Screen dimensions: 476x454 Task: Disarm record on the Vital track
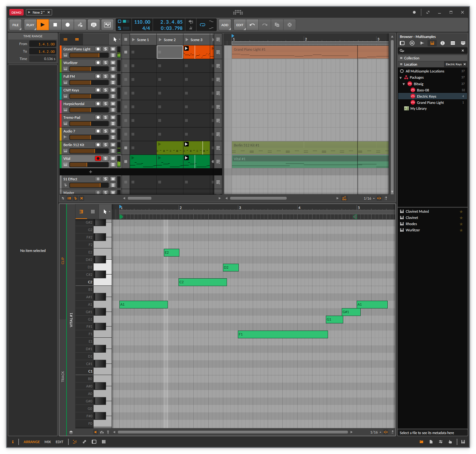[98, 159]
